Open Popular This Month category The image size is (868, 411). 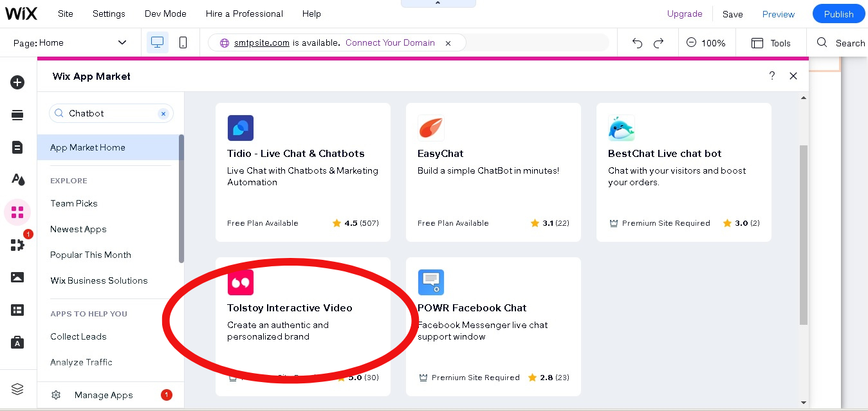[91, 255]
